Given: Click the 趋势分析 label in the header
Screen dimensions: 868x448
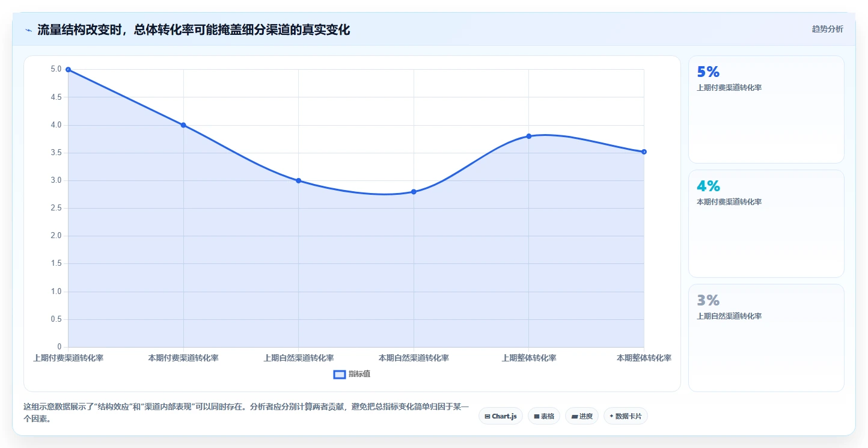Looking at the screenshot, I should coord(827,29).
